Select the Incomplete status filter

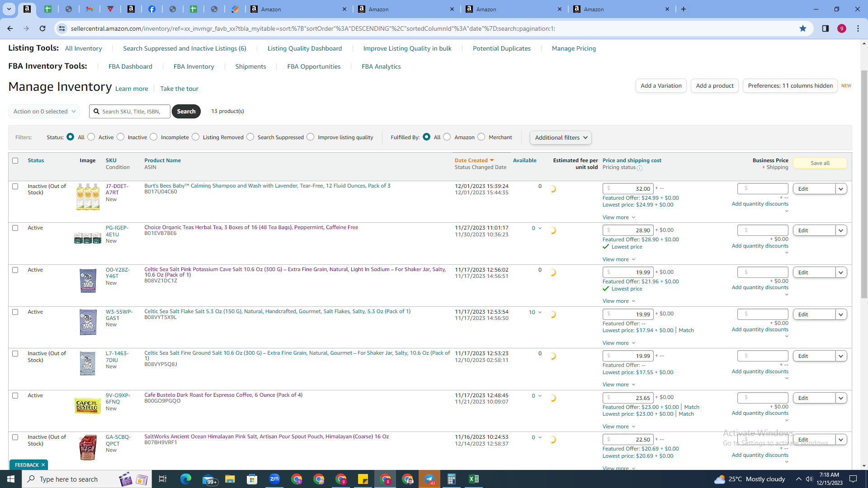[154, 137]
